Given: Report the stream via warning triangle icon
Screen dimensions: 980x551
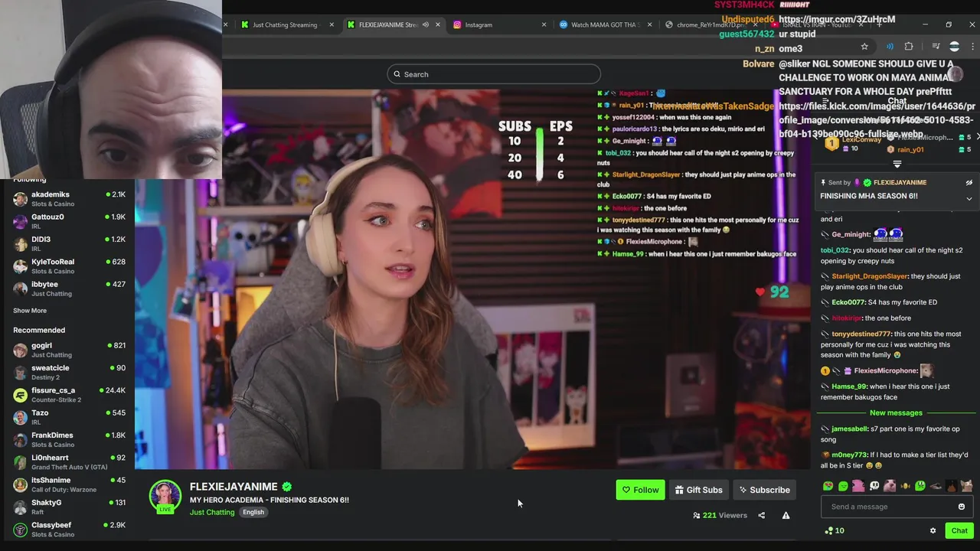Looking at the screenshot, I should (x=786, y=515).
